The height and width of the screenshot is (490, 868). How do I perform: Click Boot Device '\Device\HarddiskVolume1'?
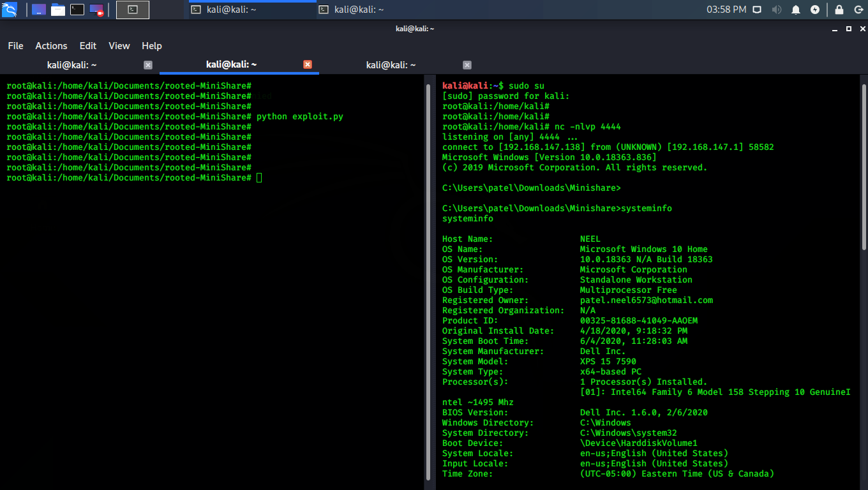click(x=638, y=443)
